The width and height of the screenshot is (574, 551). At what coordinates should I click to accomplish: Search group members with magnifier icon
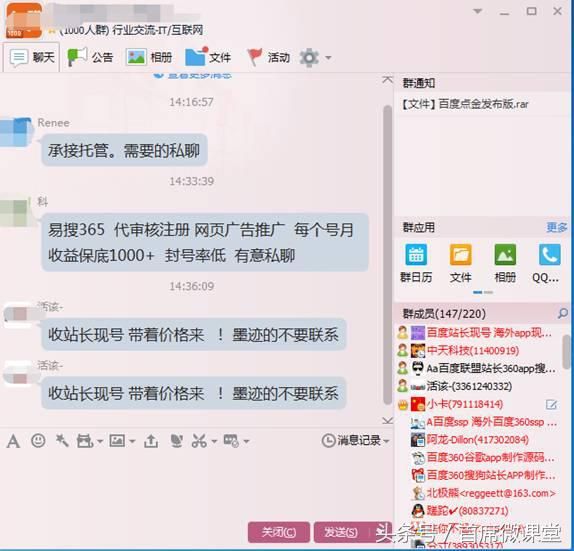[x=563, y=313]
